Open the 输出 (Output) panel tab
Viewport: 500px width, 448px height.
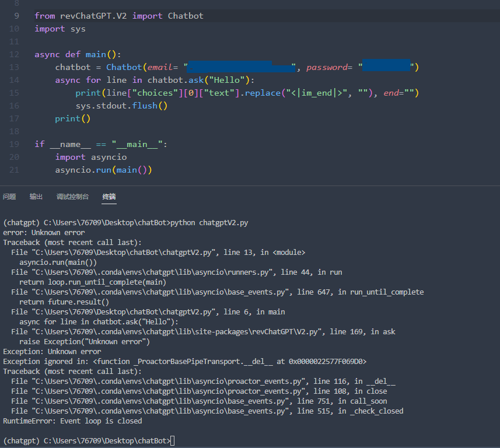click(36, 197)
